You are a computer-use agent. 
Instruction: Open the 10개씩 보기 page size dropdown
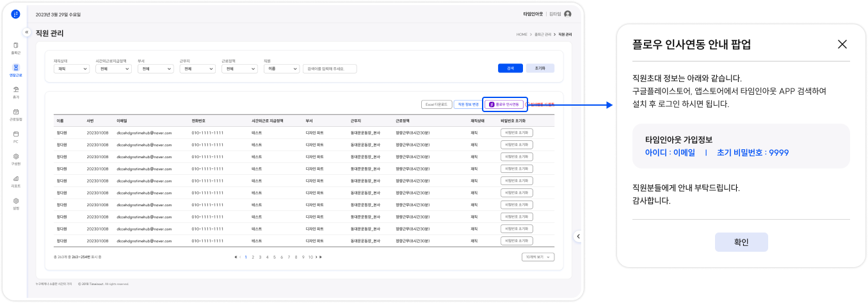pyautogui.click(x=538, y=257)
